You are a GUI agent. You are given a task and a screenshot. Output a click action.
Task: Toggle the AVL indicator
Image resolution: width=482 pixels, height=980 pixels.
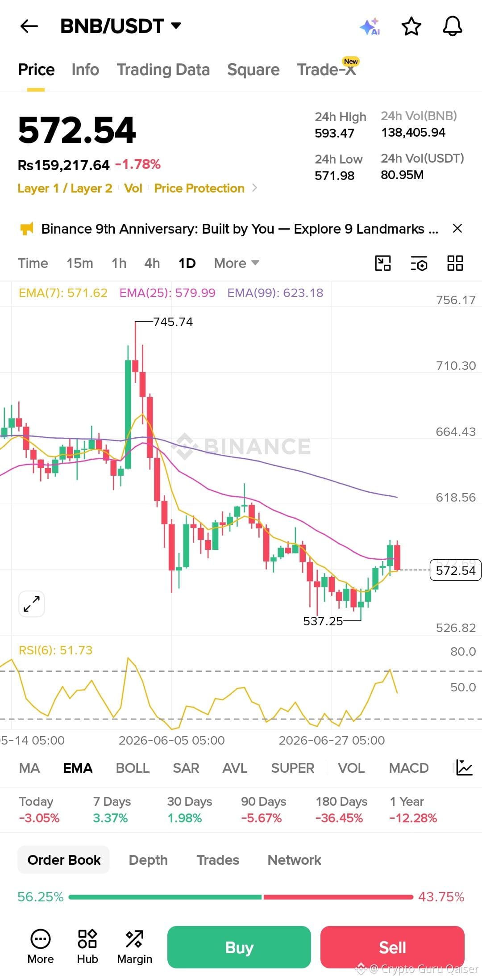click(235, 768)
